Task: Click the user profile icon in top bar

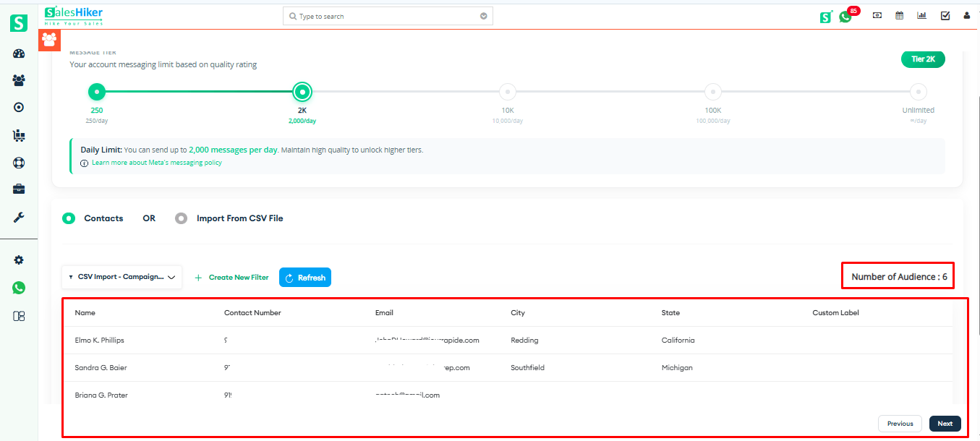Action: click(967, 16)
